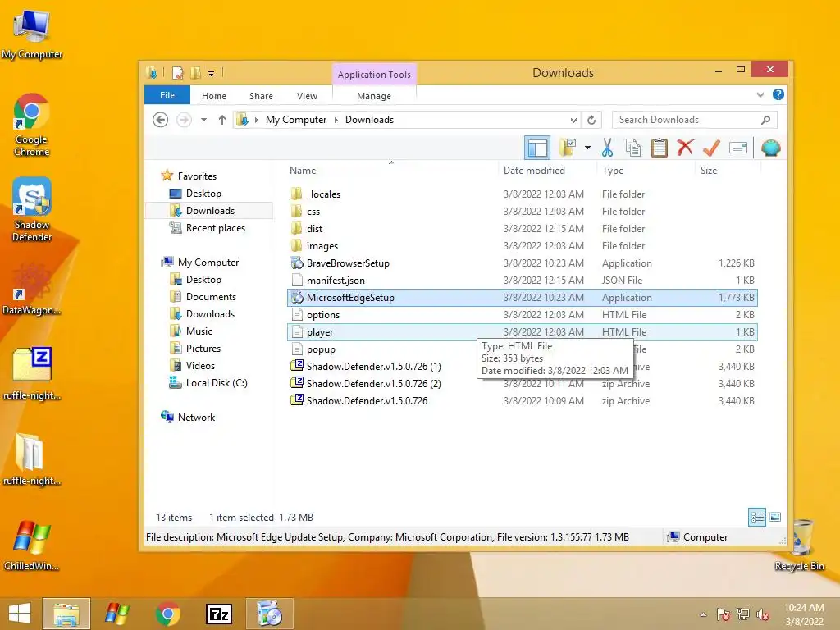Sort by Date modified column
The height and width of the screenshot is (630, 840).
pos(534,171)
